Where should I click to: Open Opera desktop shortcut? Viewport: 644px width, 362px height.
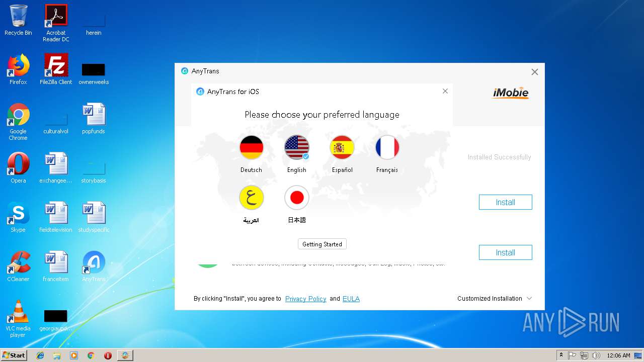[18, 168]
